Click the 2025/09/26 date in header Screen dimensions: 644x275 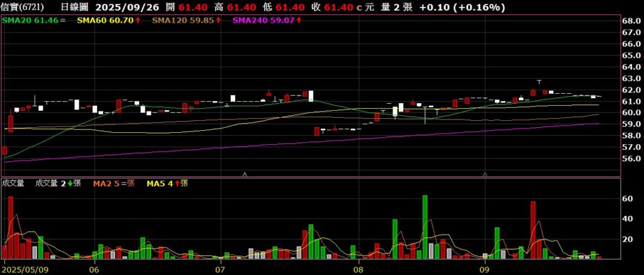point(123,8)
